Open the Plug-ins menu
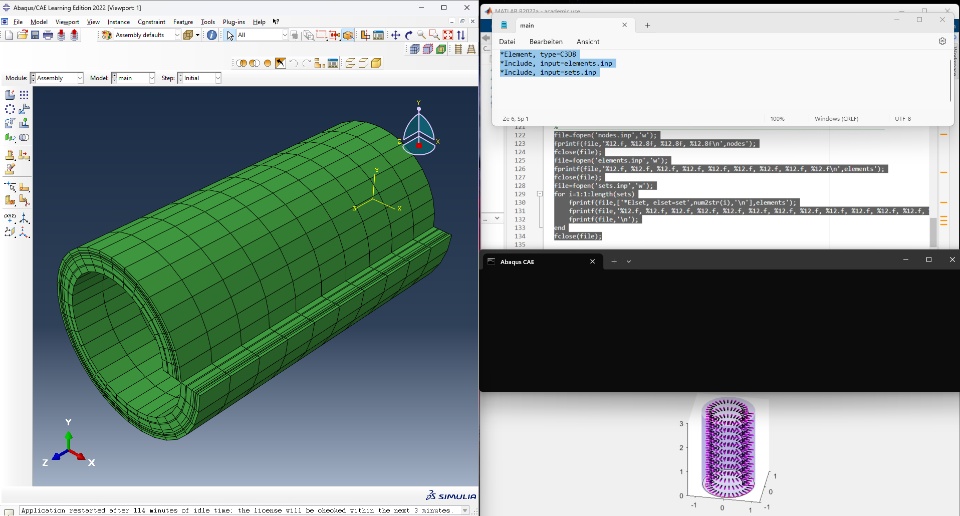This screenshot has height=516, width=960. tap(234, 21)
